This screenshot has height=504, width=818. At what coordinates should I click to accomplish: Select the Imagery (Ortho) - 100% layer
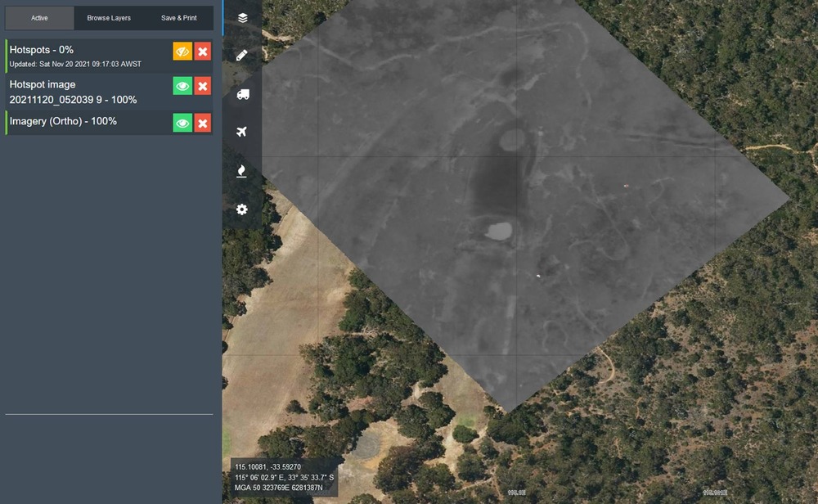(82, 122)
